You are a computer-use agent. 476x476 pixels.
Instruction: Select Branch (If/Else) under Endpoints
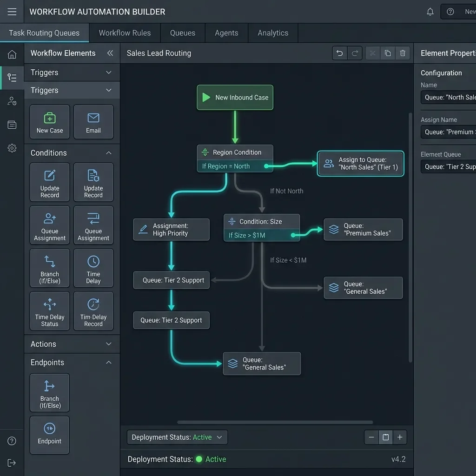click(50, 392)
